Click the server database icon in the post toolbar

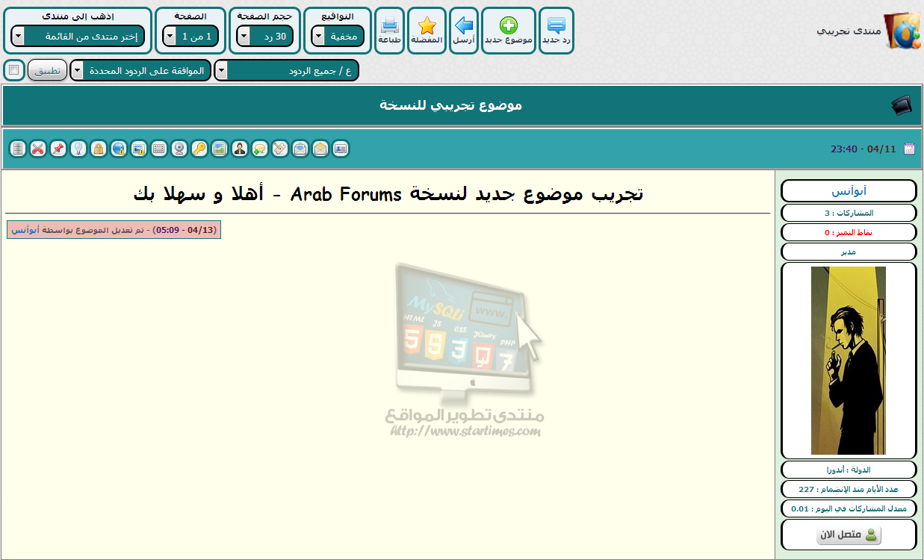coord(17,149)
